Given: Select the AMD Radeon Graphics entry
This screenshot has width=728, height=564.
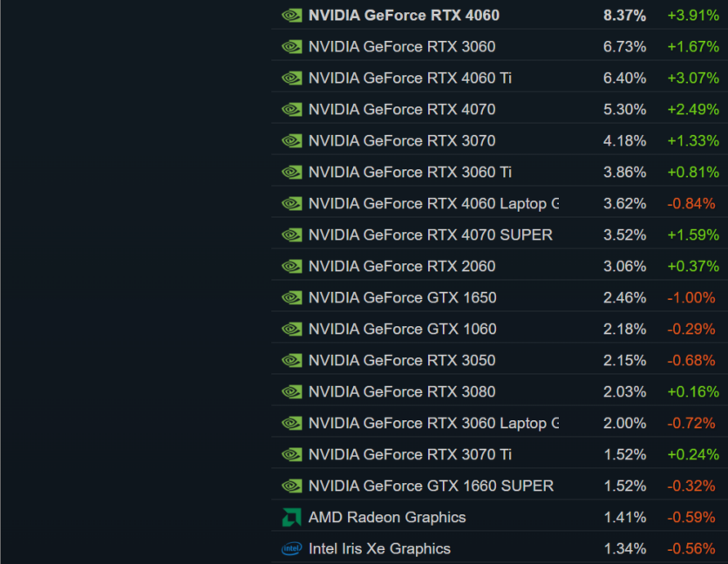Looking at the screenshot, I should click(387, 517).
